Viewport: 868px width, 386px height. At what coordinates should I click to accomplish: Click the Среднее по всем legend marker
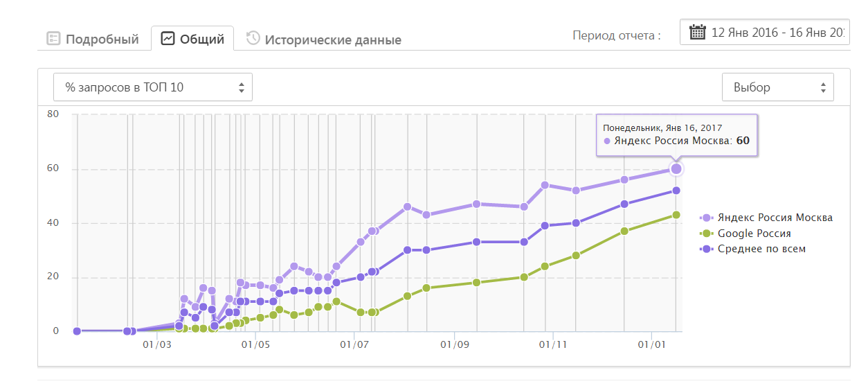(x=707, y=249)
